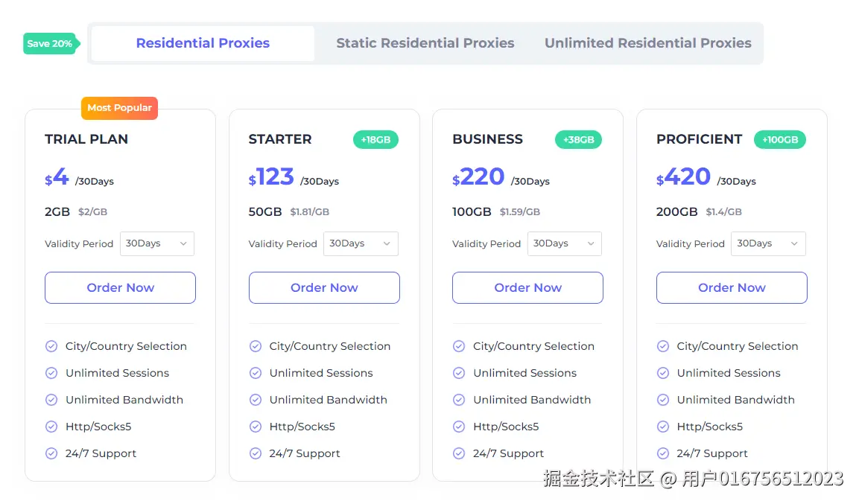This screenshot has height=504, width=859.
Task: Click the checkmark icon beside Proficient's Http/Socks5
Action: pyautogui.click(x=662, y=427)
